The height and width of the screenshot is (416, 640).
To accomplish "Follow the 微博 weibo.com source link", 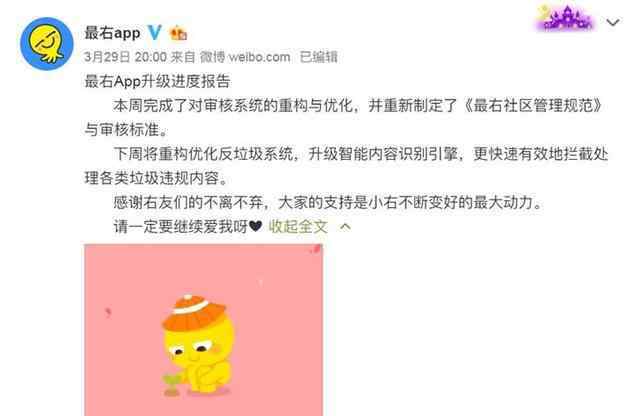I will (x=245, y=57).
